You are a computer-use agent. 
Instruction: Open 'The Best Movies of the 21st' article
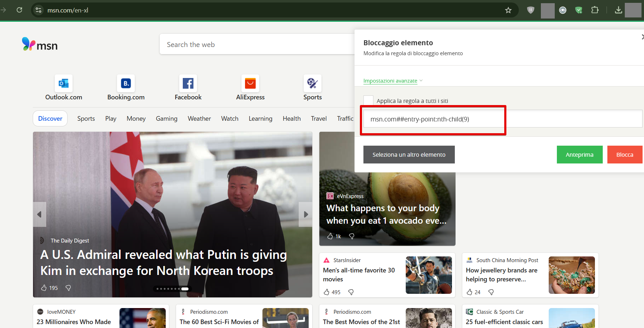[361, 322]
